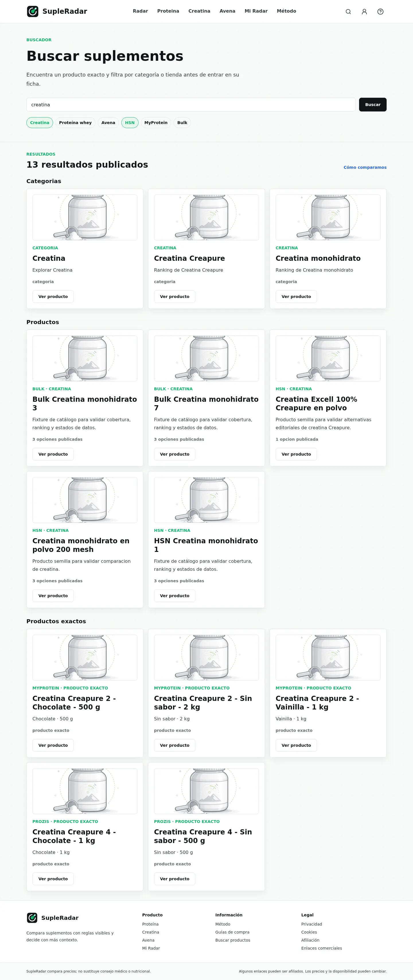Open footer Cookies link
Screen dimensions: 413x980
click(309, 932)
